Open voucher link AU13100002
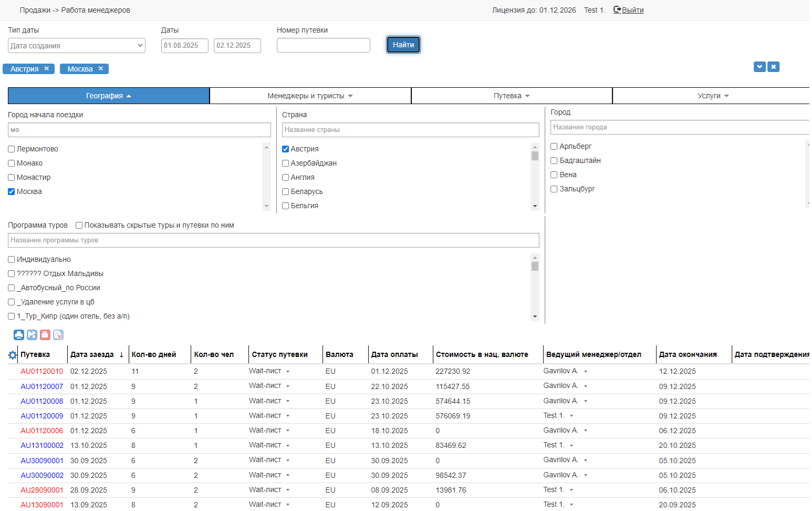The height and width of the screenshot is (511, 812). point(42,445)
